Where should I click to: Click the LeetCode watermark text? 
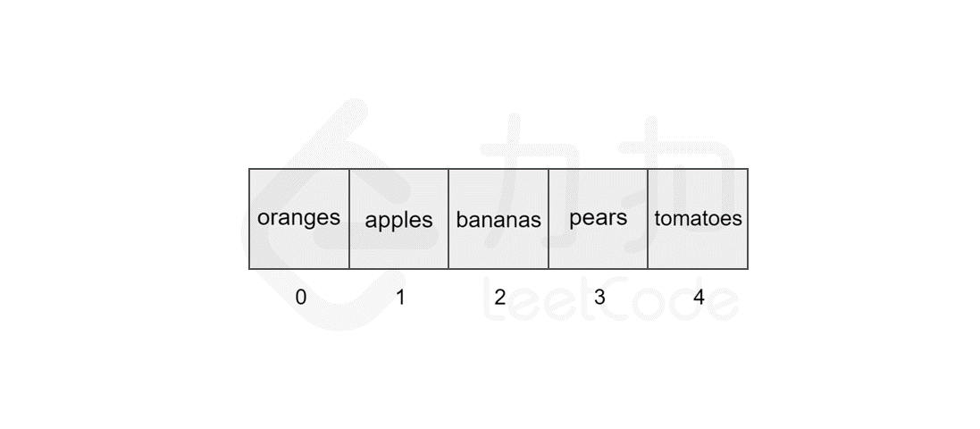[611, 300]
